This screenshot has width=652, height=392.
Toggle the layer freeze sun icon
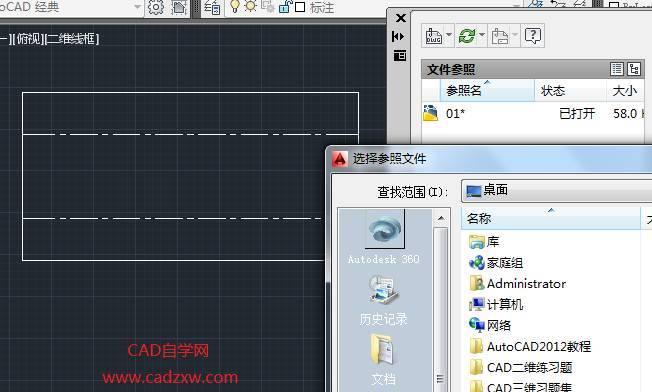click(250, 6)
